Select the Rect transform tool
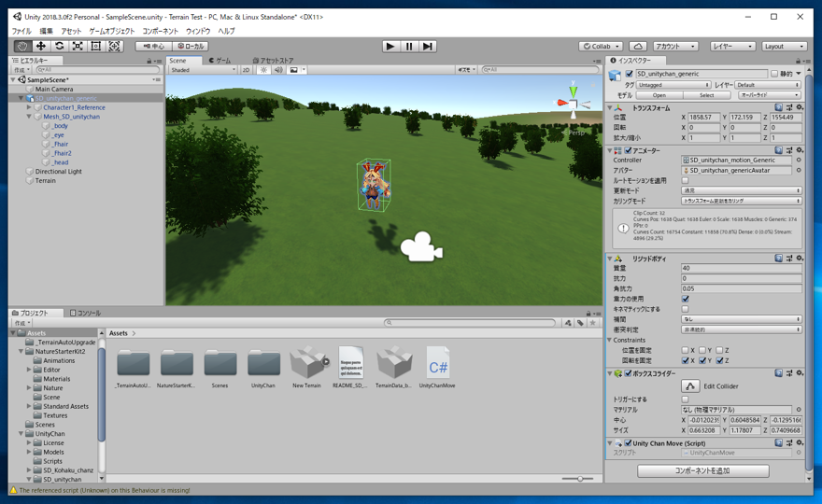 (96, 46)
